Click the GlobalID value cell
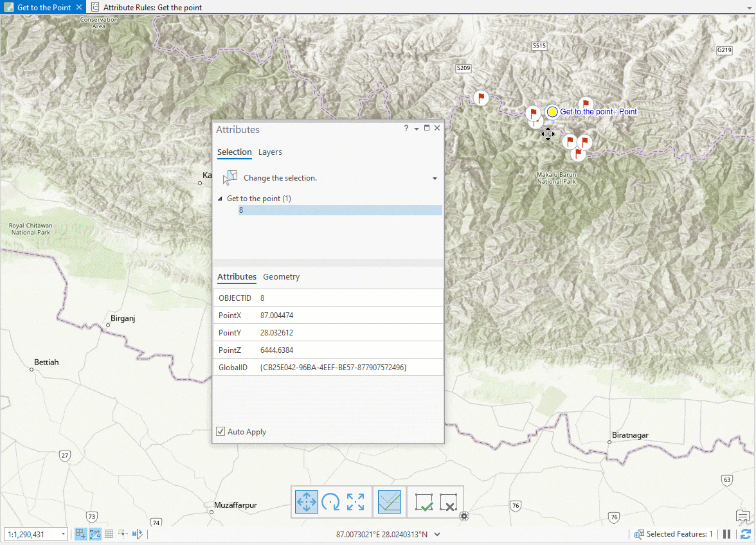Screen dimensions: 756x545 coord(350,367)
